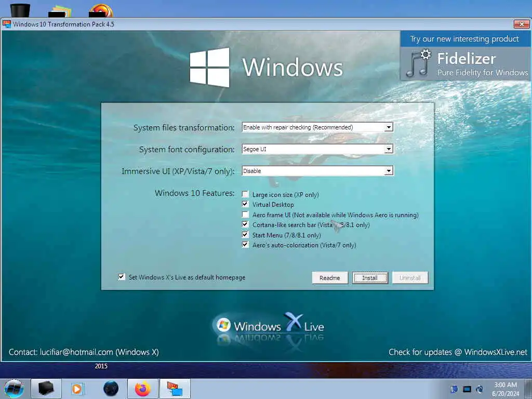Click the System font configuration label
This screenshot has height=399, width=532.
coord(187,149)
